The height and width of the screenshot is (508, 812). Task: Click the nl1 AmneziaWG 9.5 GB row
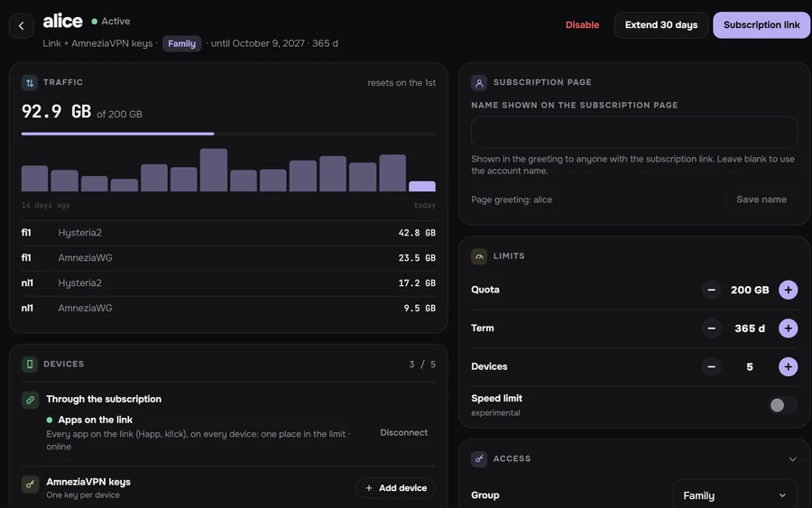point(228,308)
